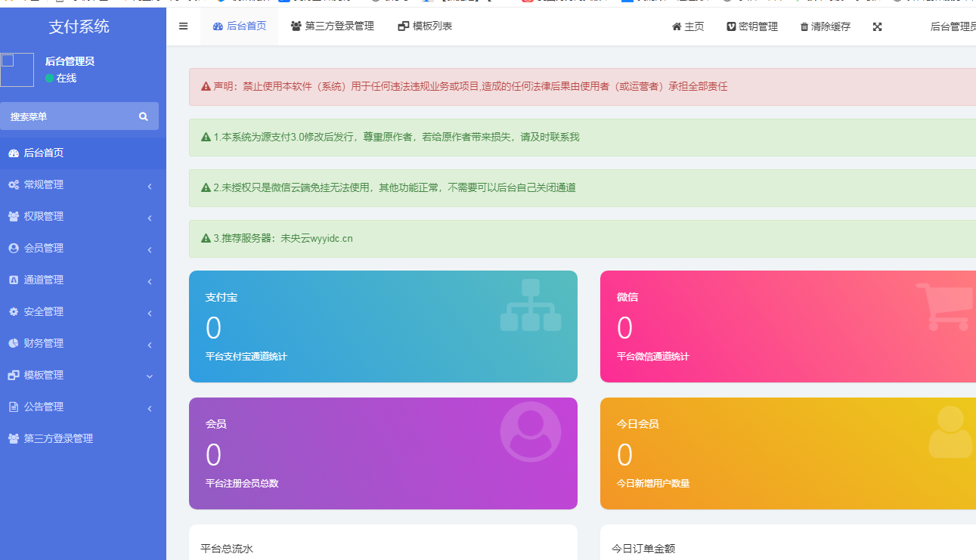This screenshot has width=976, height=560.
Task: Click the gear icon next to 安全管理
Action: [x=12, y=311]
